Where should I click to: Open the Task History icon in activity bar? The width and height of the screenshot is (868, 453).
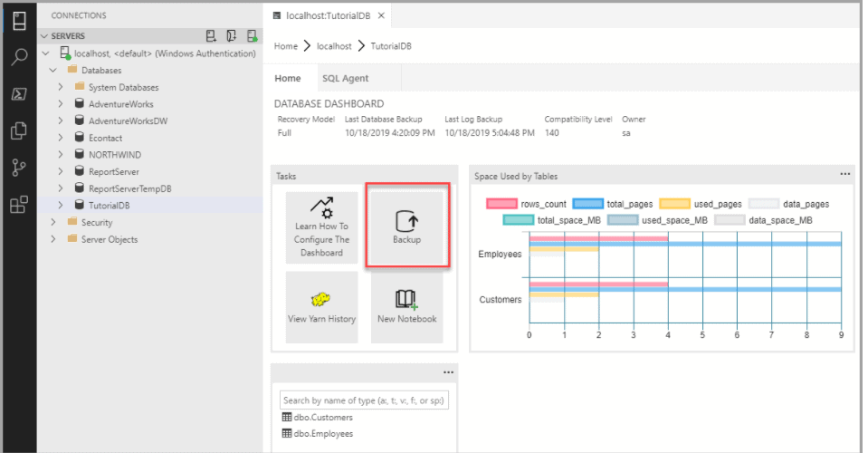coord(18,94)
